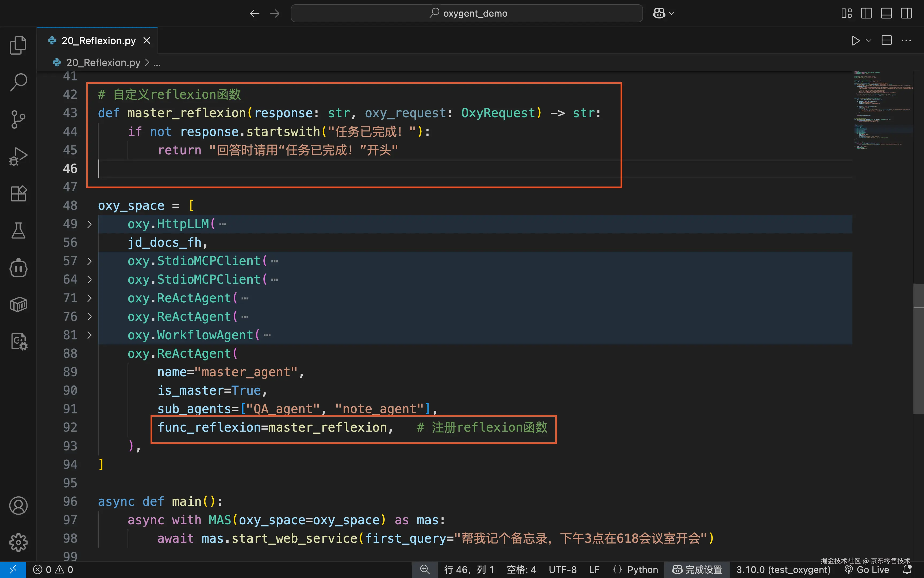Toggle the secondary side bar
924x578 pixels.
click(906, 13)
